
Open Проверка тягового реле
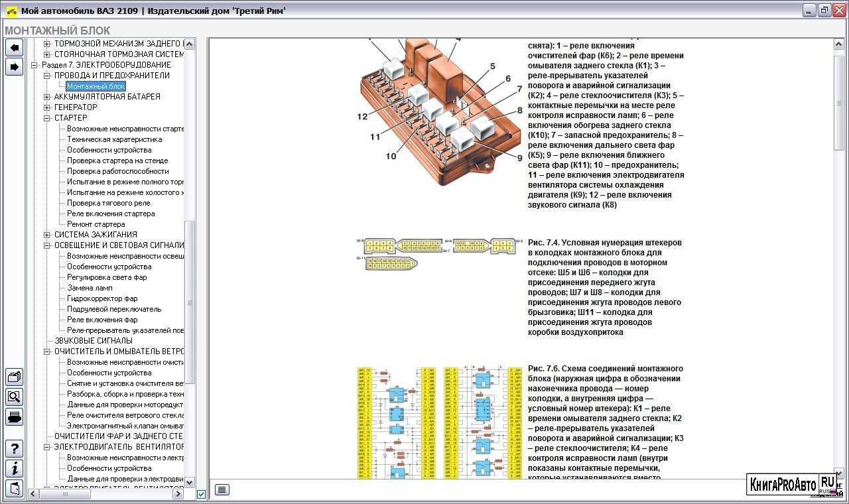click(109, 203)
